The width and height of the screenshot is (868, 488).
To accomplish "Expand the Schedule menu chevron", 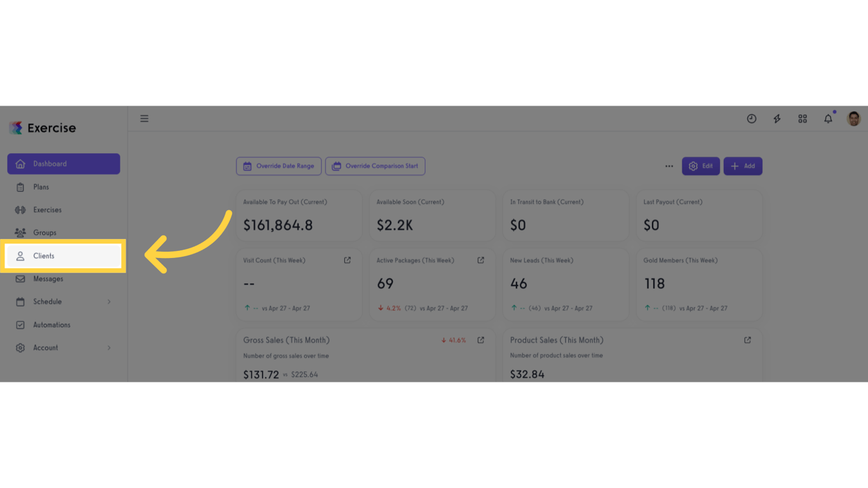I will click(x=109, y=302).
